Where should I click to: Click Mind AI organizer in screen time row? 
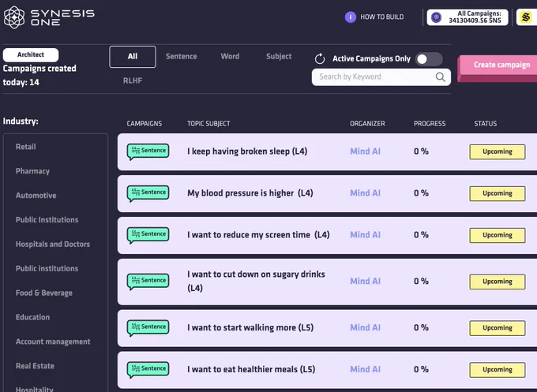[365, 235]
